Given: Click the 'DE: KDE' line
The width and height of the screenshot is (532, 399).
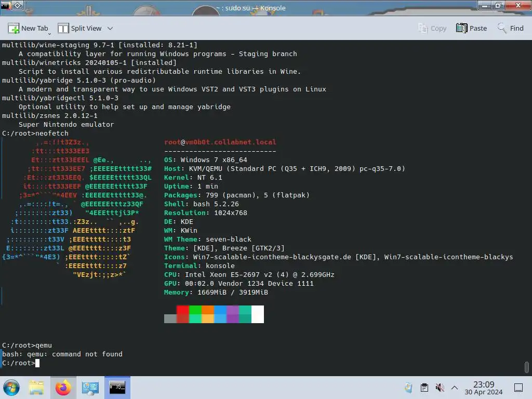Looking at the screenshot, I should (179, 221).
